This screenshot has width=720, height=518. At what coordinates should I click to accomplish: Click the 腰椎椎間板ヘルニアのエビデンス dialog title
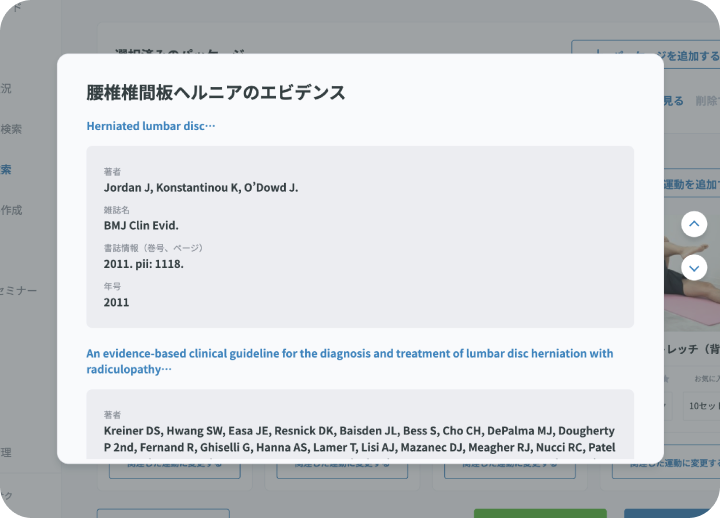click(216, 93)
